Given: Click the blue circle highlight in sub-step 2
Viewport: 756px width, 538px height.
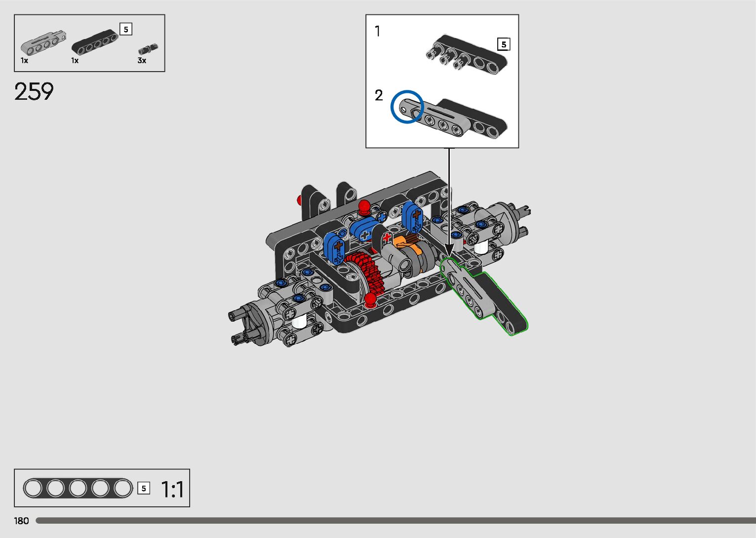Looking at the screenshot, I should [407, 107].
